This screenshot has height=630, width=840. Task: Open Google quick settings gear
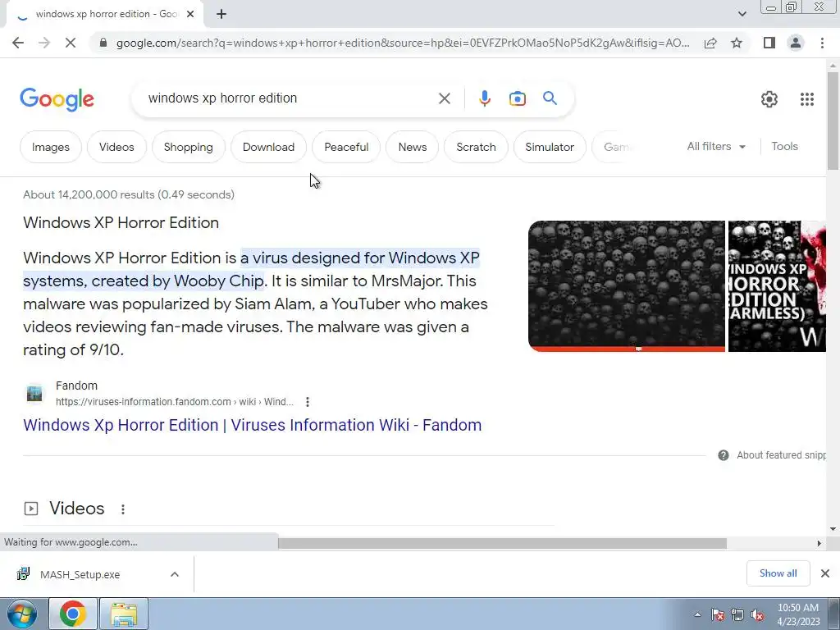point(769,99)
